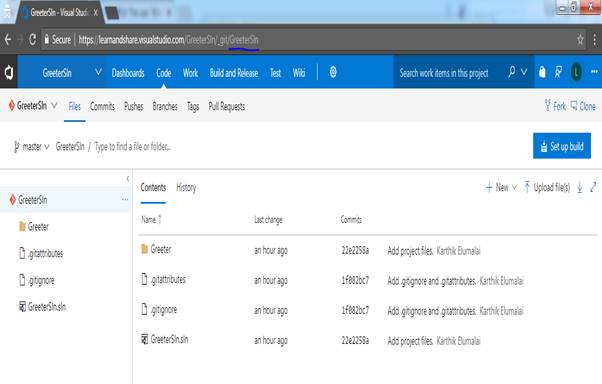Switch to the Commits tab
This screenshot has width=602, height=384.
(x=102, y=106)
